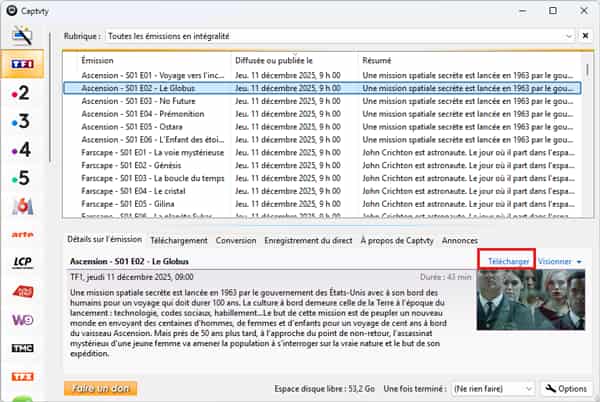Open the Rubrique dropdown list
Screen dimensions: 600x402
[569, 36]
